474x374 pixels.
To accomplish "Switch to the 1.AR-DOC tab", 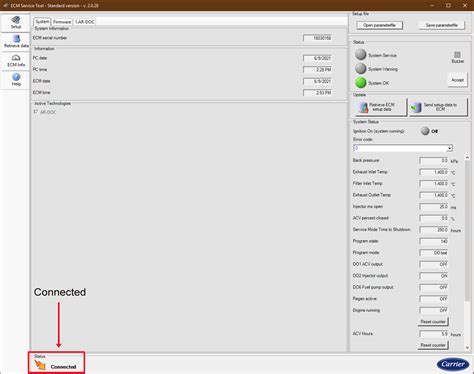I will pyautogui.click(x=85, y=22).
